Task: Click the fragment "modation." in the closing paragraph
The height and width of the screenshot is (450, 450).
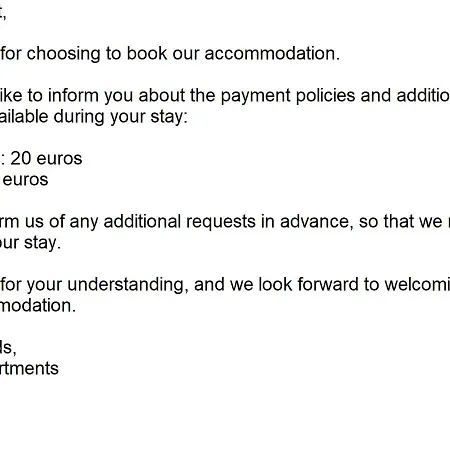Action: (x=38, y=306)
